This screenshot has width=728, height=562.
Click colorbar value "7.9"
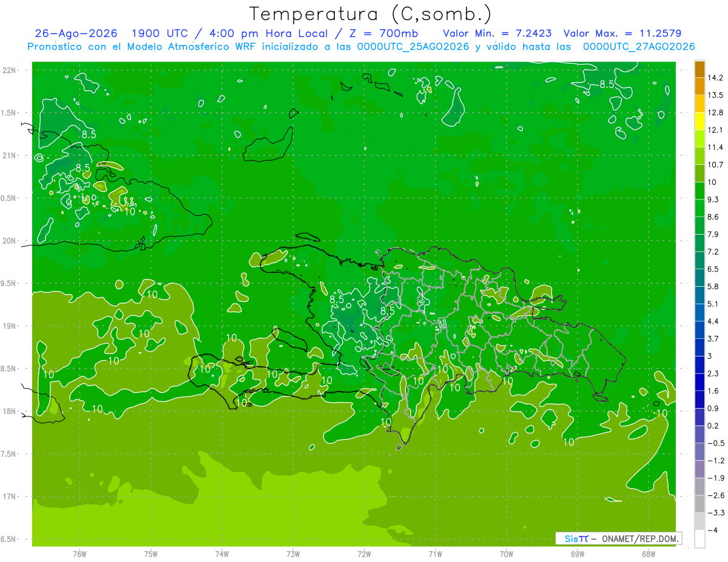coord(713,235)
